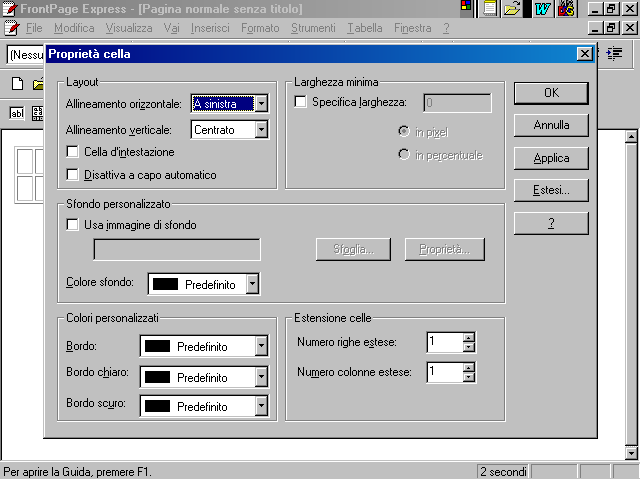
Task: Click the Annulla button
Action: point(551,125)
